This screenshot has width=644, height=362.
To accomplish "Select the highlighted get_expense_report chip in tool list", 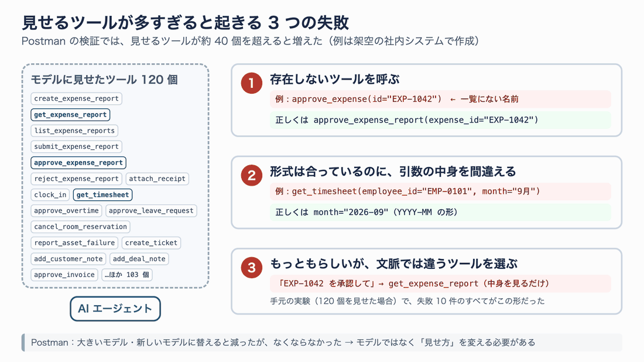I will click(70, 115).
